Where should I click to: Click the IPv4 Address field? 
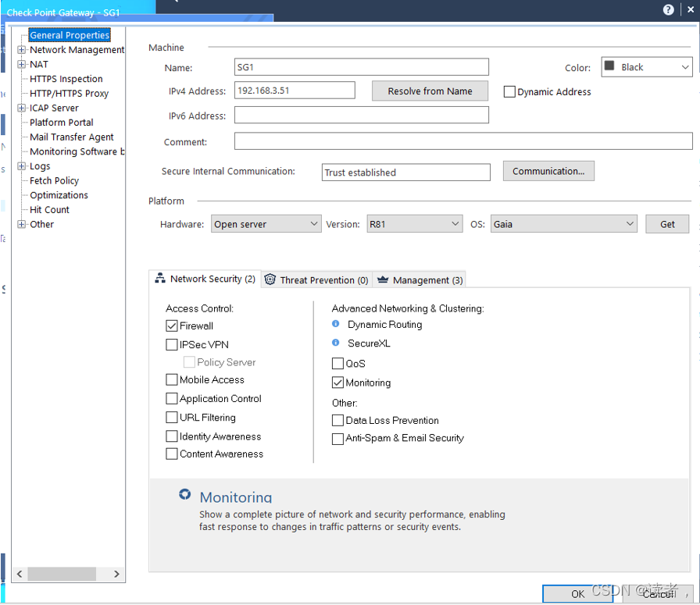(295, 90)
